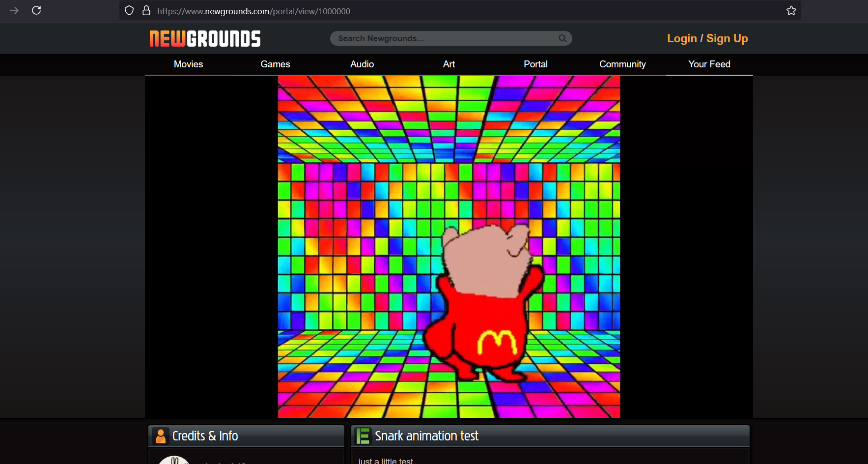Click the orange person icon beside Credits & Info

coord(161,436)
